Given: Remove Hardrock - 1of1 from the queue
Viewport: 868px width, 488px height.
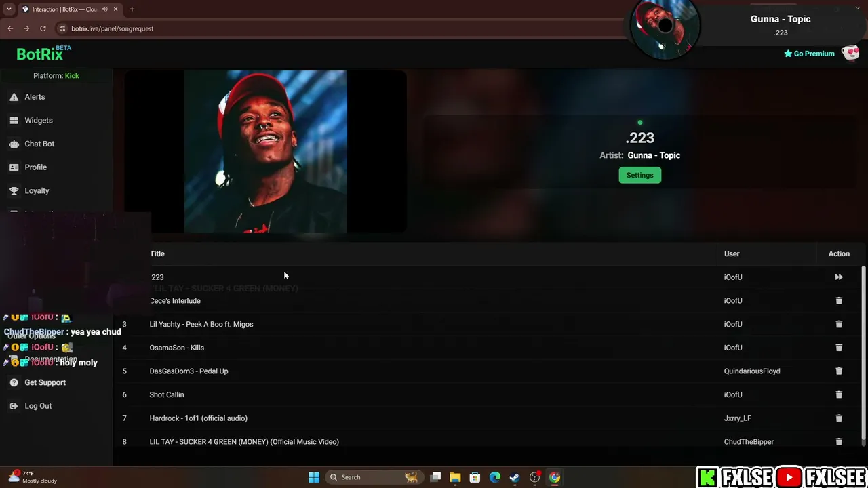Looking at the screenshot, I should pos(839,418).
